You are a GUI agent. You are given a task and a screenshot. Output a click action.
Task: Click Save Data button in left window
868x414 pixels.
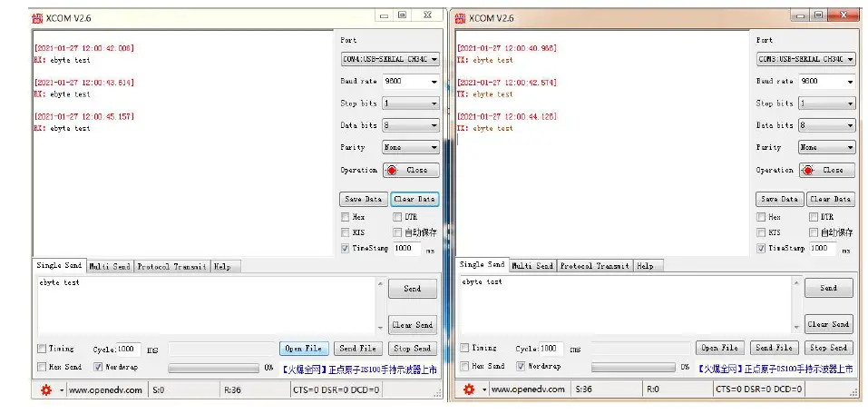pos(363,199)
